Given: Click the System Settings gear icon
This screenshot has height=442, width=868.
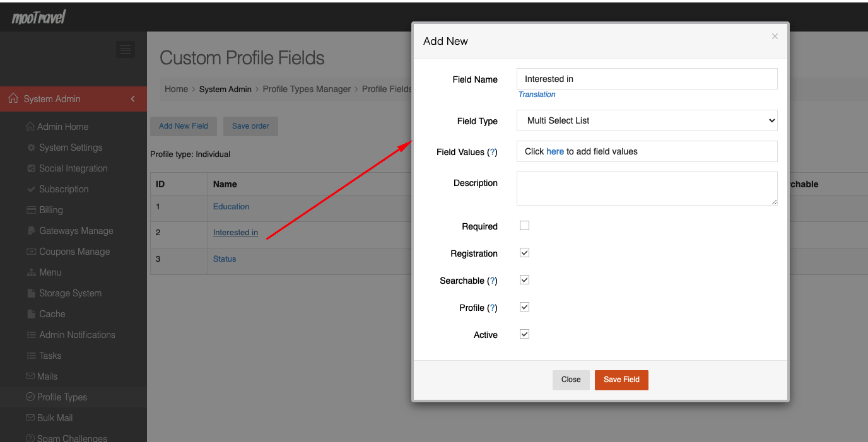Looking at the screenshot, I should coord(32,148).
